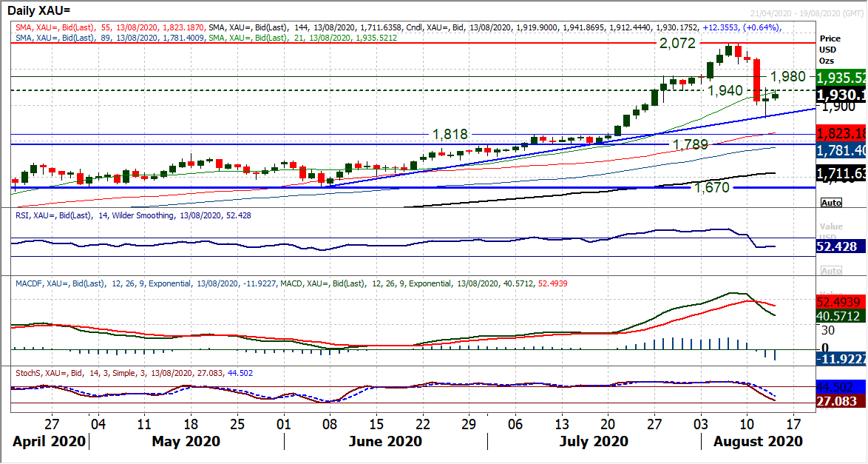Select the 1,670 support level label
The width and height of the screenshot is (868, 464).
tap(711, 188)
